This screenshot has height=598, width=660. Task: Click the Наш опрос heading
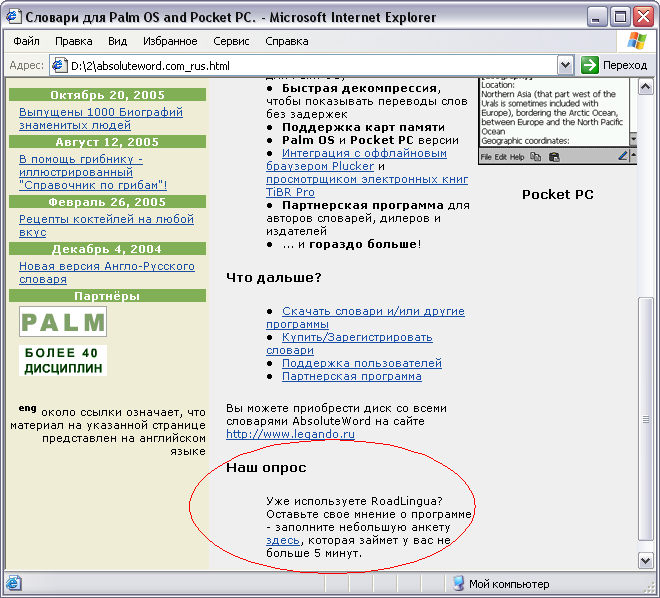click(266, 468)
